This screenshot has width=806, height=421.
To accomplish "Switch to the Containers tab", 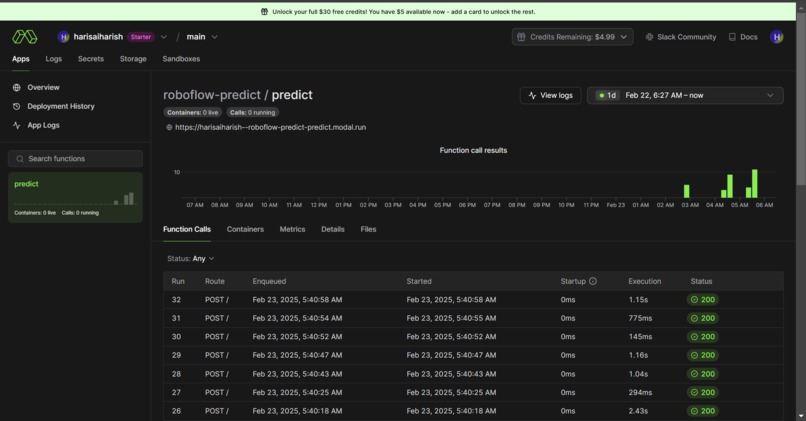I will point(245,229).
